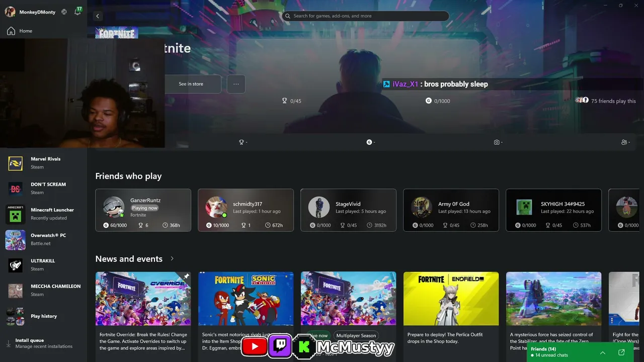Pop out the Friends panel into a window
This screenshot has width=644, height=362.
(621, 352)
